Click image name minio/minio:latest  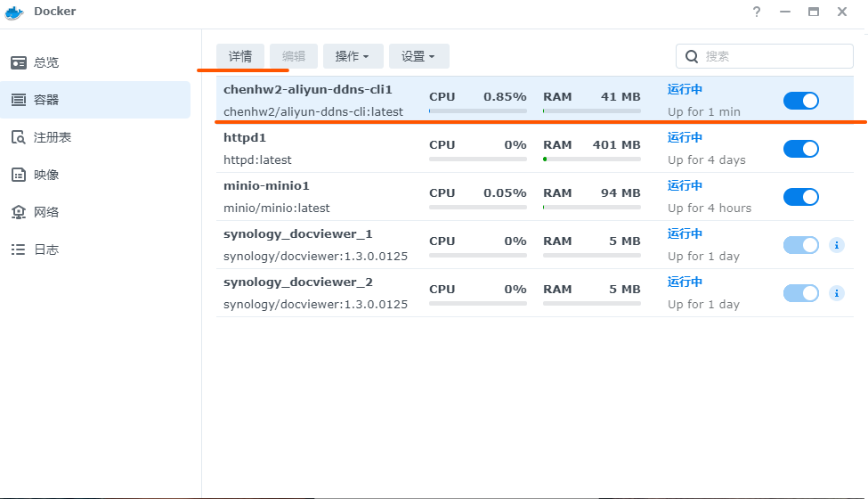[277, 209]
